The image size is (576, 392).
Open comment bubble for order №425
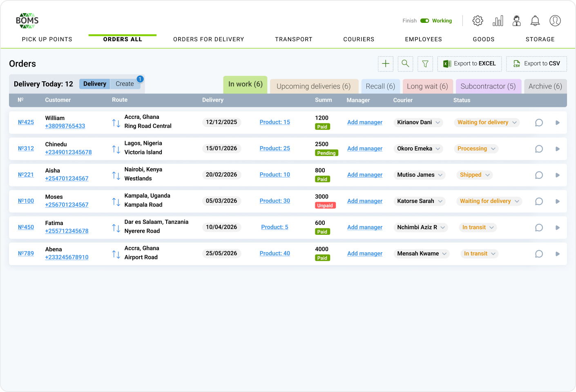coord(539,122)
